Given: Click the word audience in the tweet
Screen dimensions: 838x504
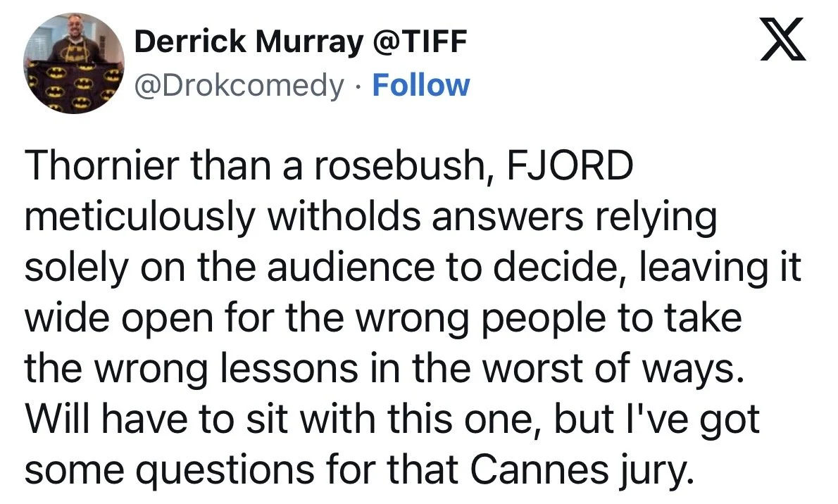Looking at the screenshot, I should tap(351, 267).
